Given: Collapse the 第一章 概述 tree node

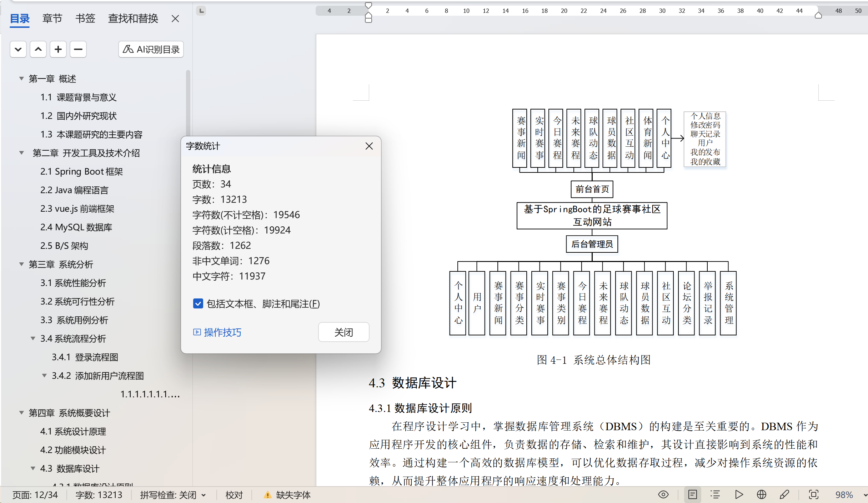Looking at the screenshot, I should click(21, 79).
